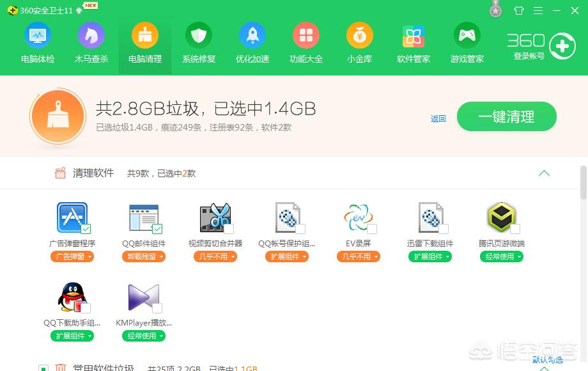Open the 电脑体检 computer checkup icon

38,36
